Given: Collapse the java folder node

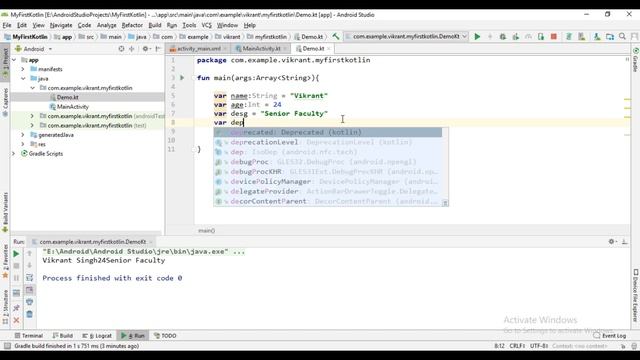Looking at the screenshot, I should (23, 79).
